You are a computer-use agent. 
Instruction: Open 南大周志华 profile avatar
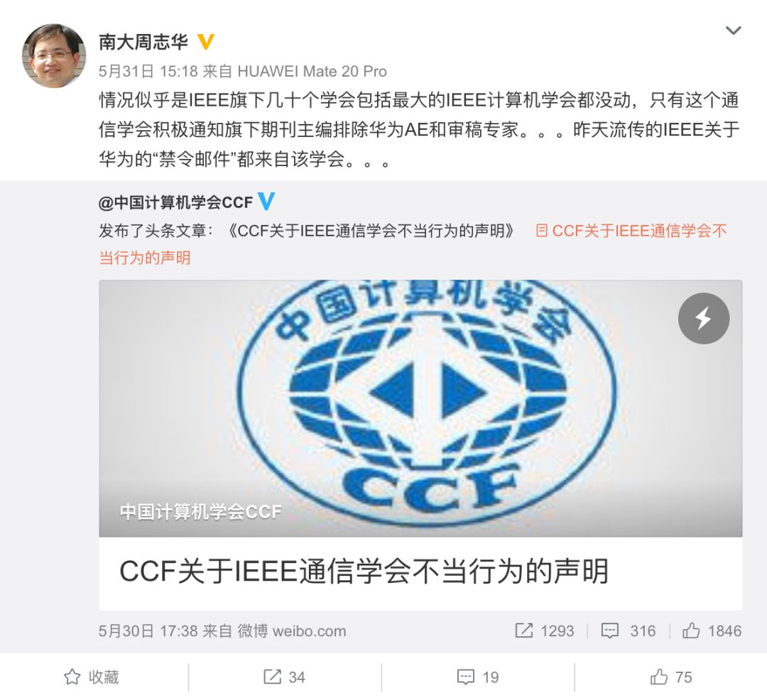(54, 55)
